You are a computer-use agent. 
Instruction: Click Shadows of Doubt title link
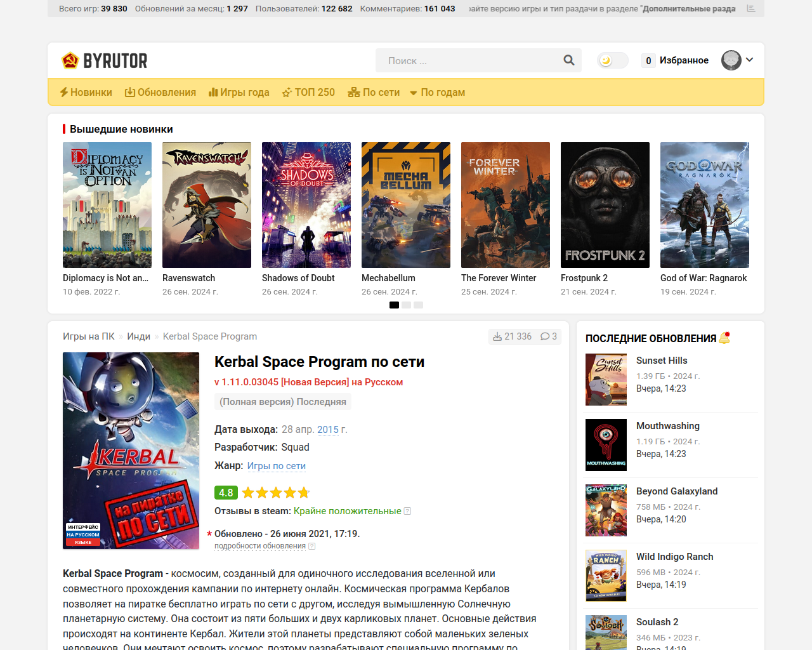tap(298, 278)
